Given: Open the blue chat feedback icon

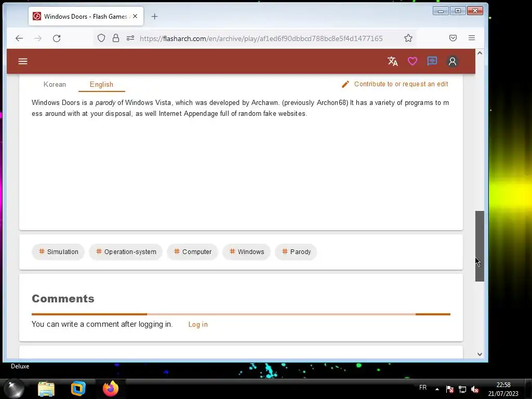Looking at the screenshot, I should (432, 61).
